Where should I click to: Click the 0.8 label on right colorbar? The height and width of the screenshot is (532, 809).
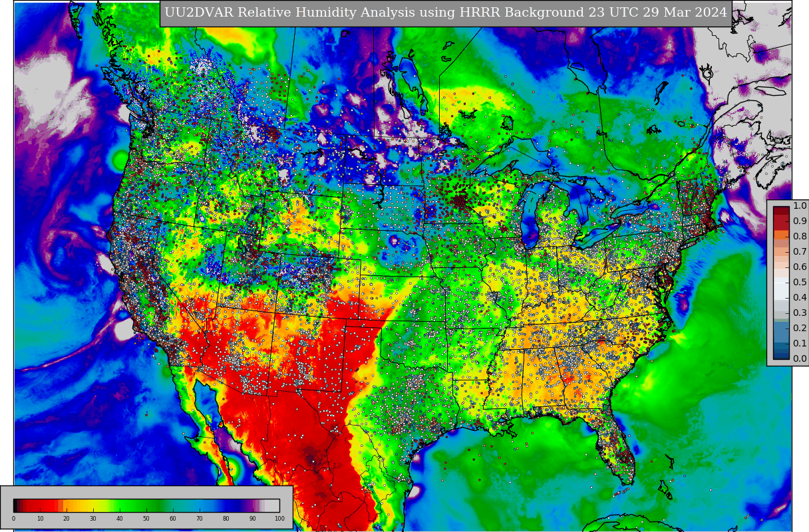pyautogui.click(x=800, y=236)
